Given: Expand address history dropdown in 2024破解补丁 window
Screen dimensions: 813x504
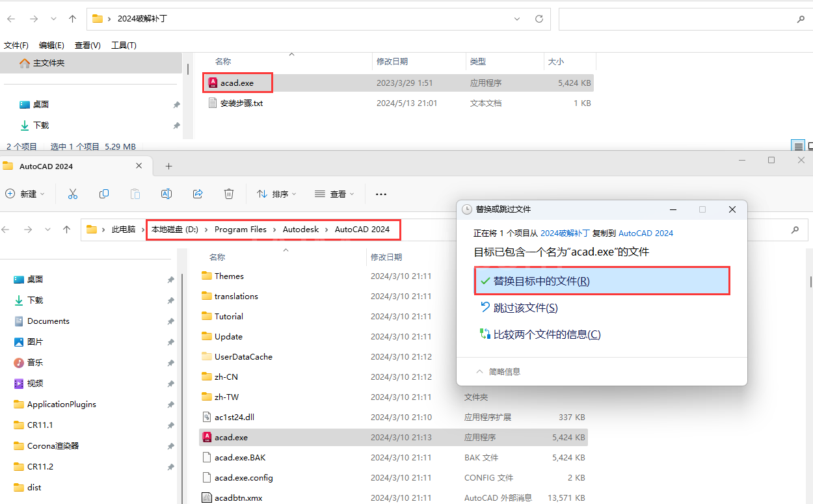Looking at the screenshot, I should click(x=518, y=19).
